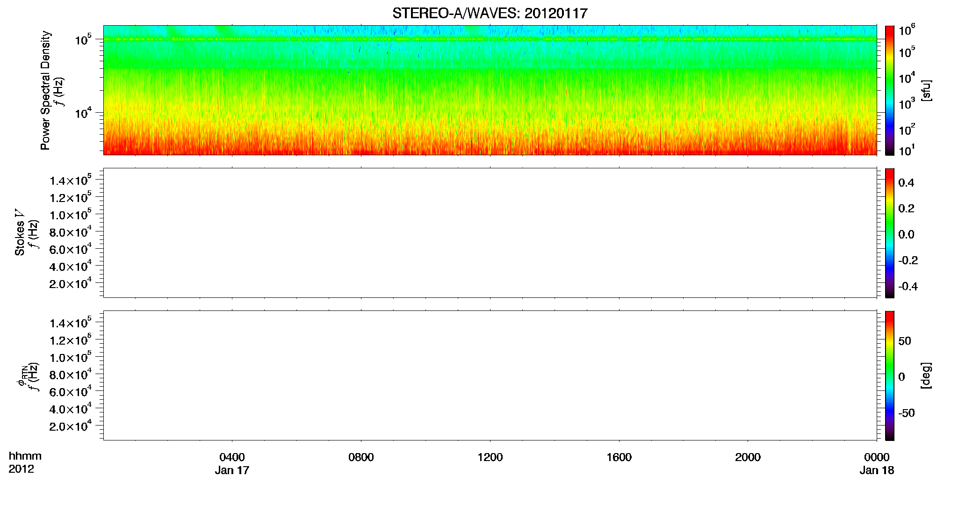
Task: Click the color bar labeled [deg]
Action: point(890,375)
